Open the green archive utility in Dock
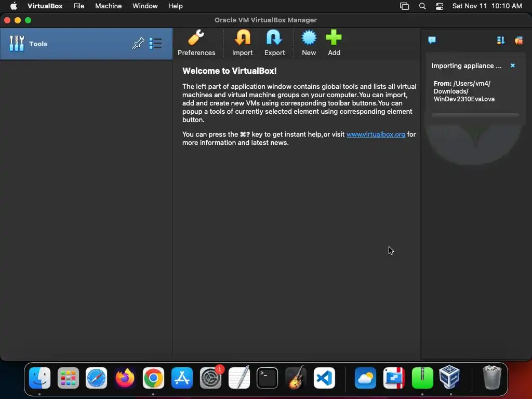The width and height of the screenshot is (532, 399). pyautogui.click(x=422, y=378)
